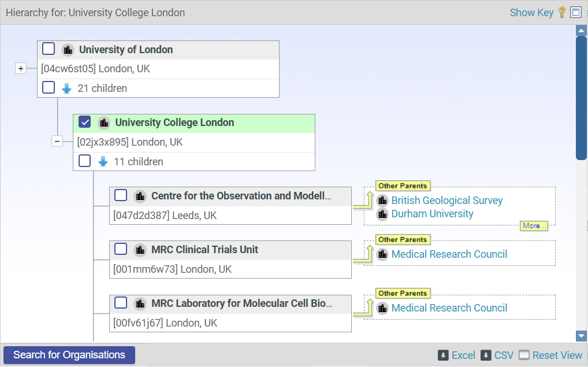Tick the 11 children checkbox

tap(85, 161)
